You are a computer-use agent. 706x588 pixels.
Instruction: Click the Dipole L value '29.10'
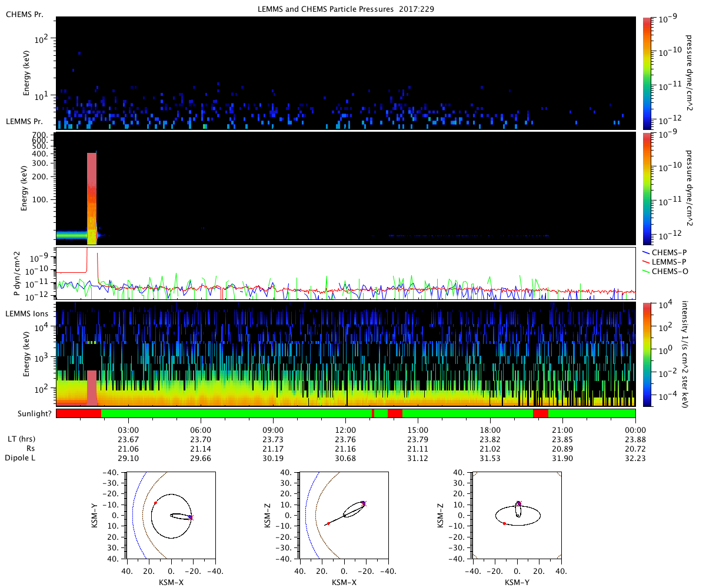coord(128,457)
